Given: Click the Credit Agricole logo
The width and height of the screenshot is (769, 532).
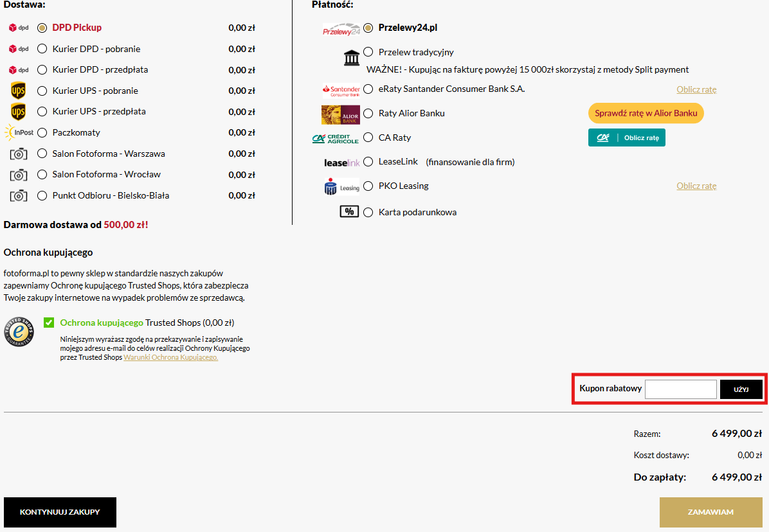Looking at the screenshot, I should click(335, 138).
